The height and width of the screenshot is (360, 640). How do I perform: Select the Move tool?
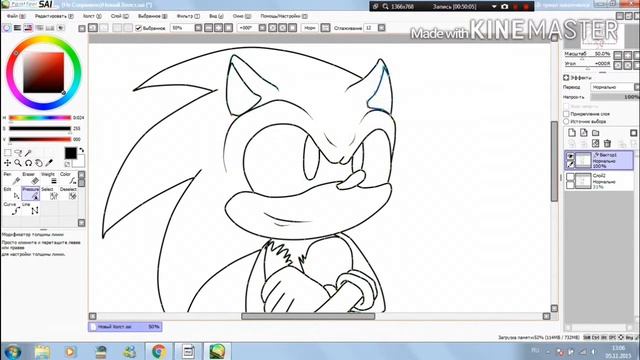[x=7, y=163]
